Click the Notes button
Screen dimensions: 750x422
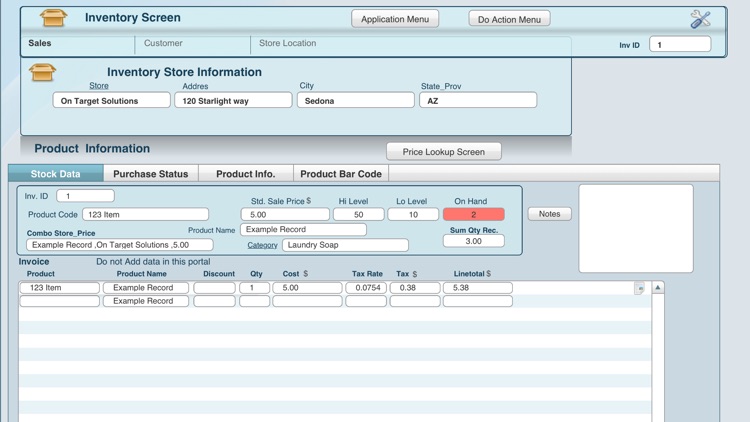549,214
